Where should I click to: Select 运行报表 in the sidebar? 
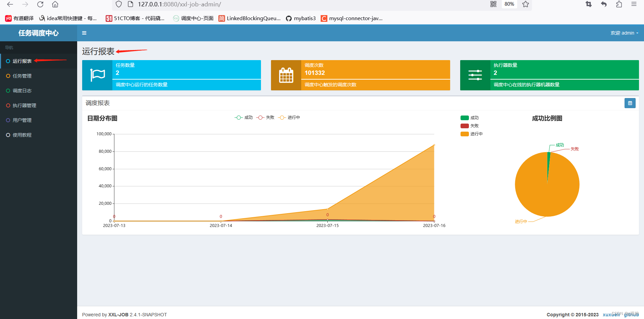[x=39, y=61]
